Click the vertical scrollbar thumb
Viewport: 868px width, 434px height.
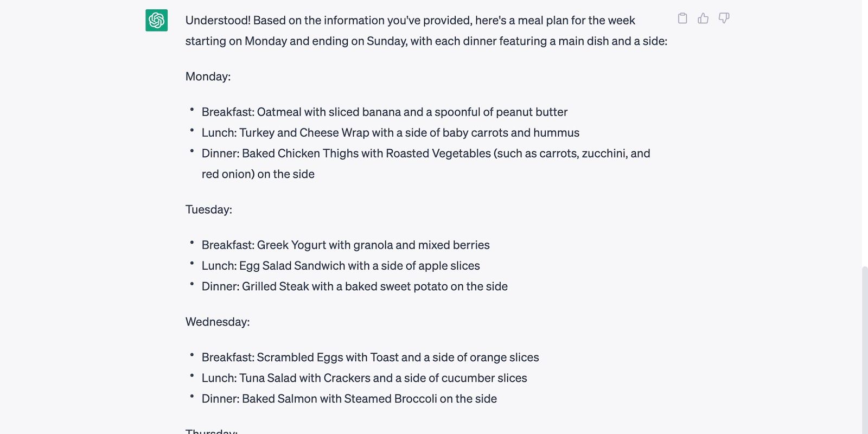pos(864,347)
